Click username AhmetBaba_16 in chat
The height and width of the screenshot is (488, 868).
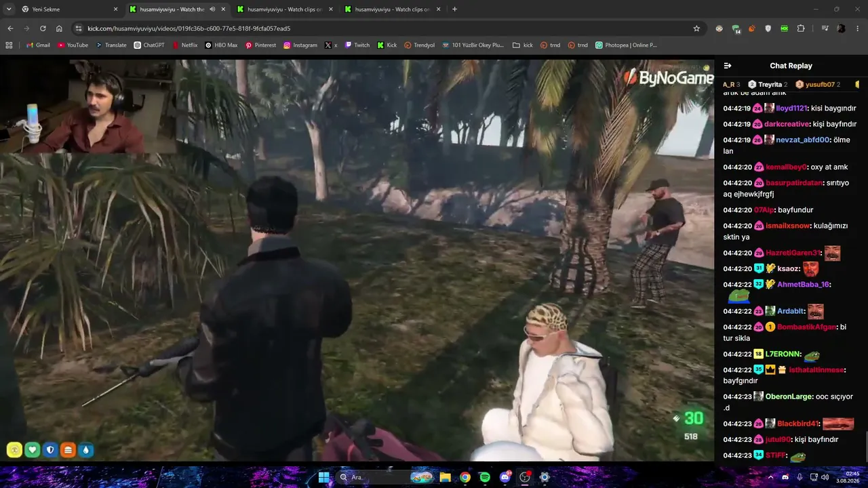[804, 285]
